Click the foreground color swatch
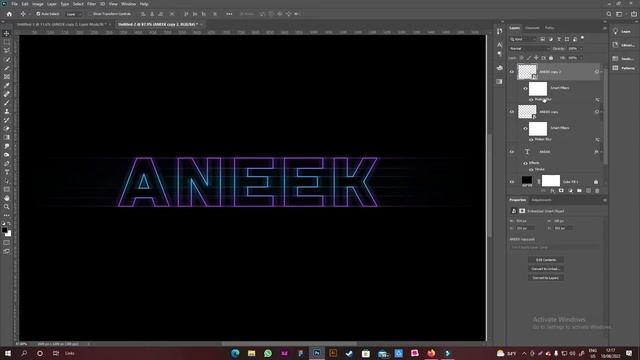Screen dimensions: 640x360 (4, 230)
